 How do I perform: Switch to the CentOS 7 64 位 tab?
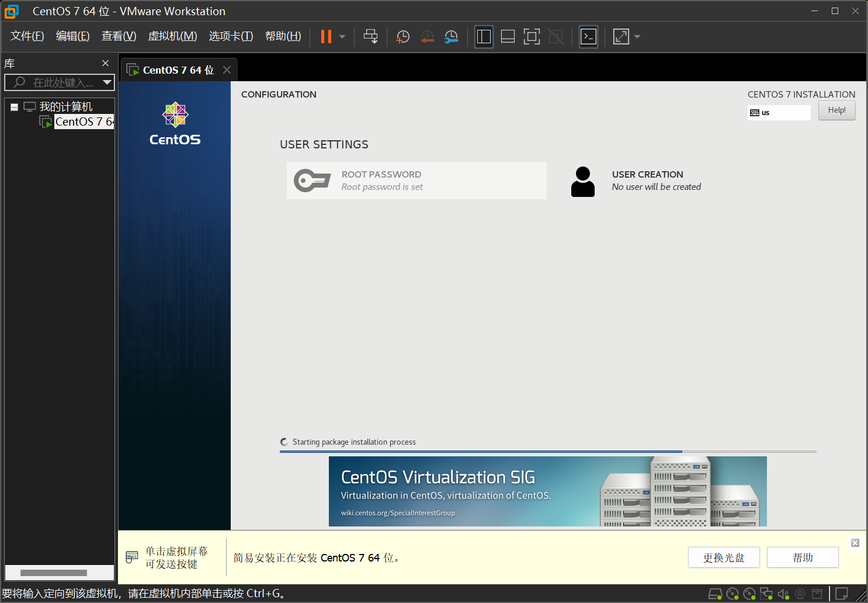(178, 70)
